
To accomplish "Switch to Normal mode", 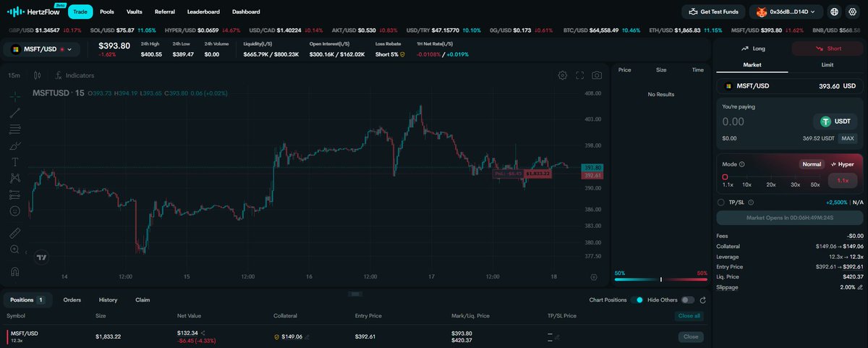I will (812, 164).
